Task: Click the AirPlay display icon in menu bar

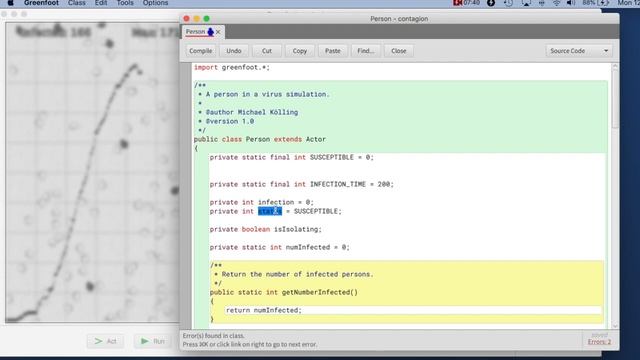Action: (526, 3)
